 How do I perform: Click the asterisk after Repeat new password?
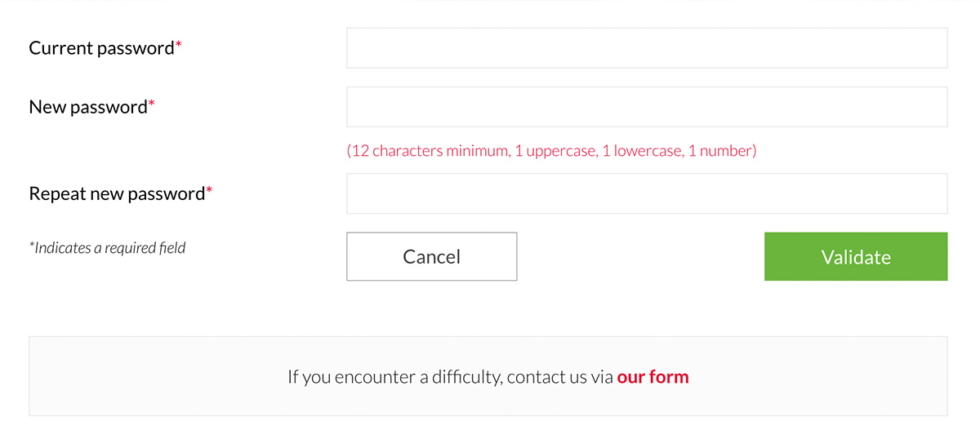[x=209, y=191]
